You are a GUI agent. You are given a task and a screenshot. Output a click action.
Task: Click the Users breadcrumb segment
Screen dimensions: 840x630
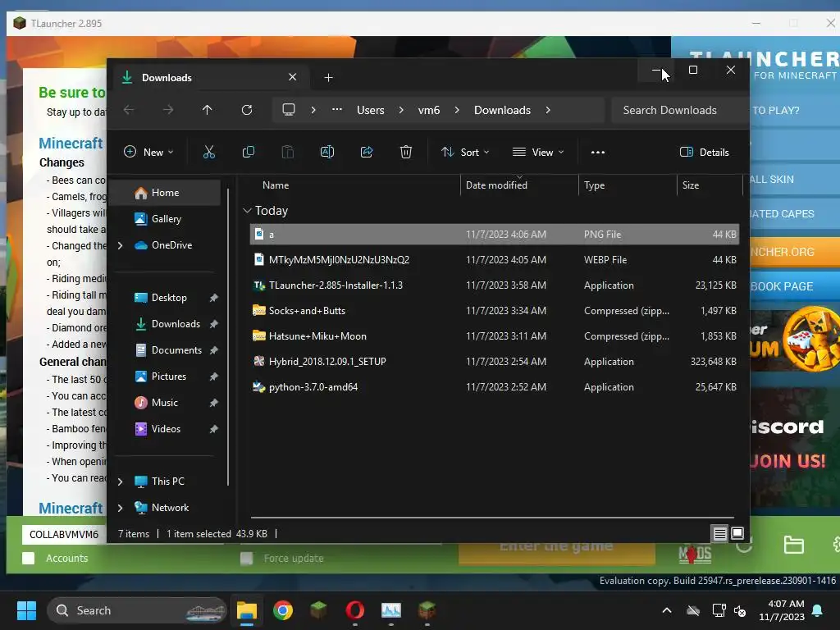tap(370, 110)
